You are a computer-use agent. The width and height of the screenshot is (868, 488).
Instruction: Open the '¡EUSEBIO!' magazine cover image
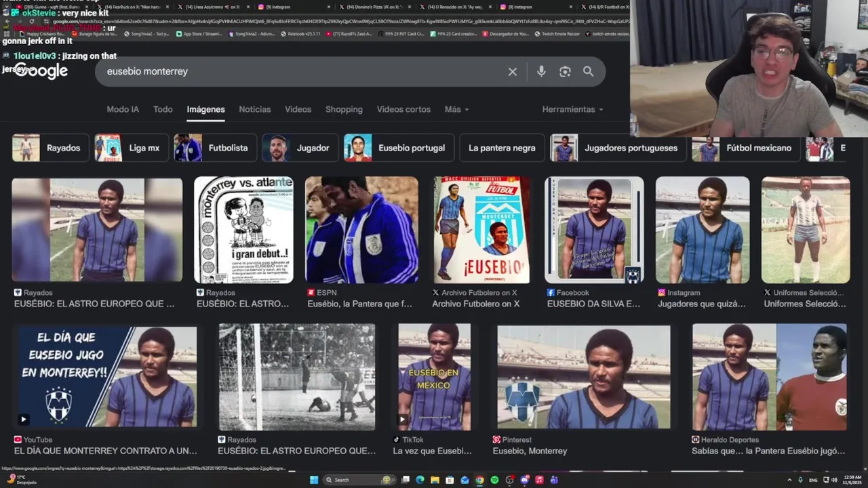pos(481,230)
